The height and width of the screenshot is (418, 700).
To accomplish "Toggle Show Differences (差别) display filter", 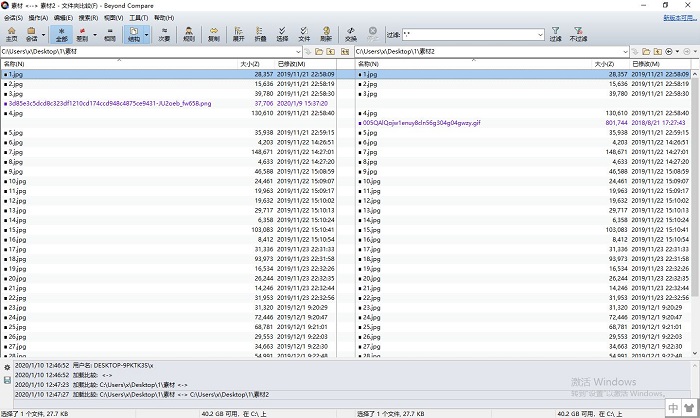I will point(82,34).
